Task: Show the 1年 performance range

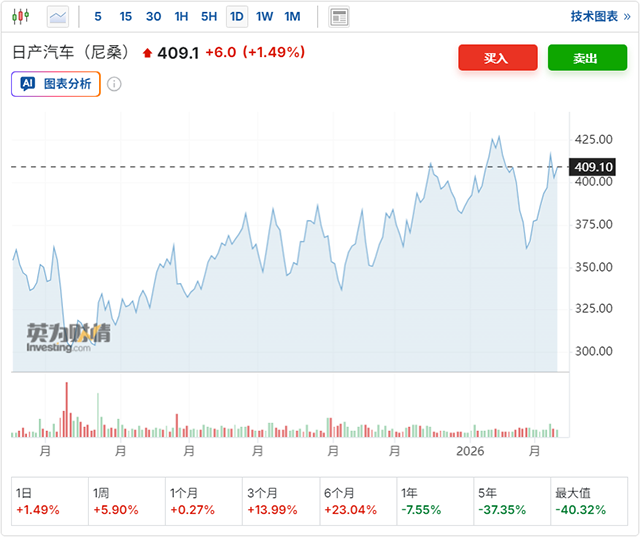Action: pyautogui.click(x=434, y=501)
